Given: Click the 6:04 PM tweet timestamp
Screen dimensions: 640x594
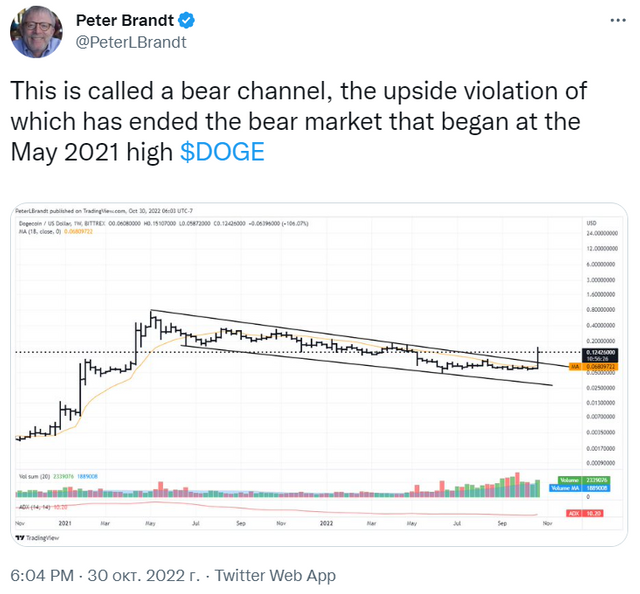Looking at the screenshot, I should click(x=42, y=575).
